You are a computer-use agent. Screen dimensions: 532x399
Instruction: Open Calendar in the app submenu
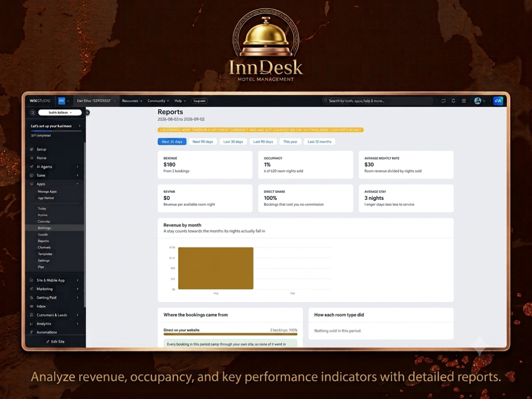[44, 221]
